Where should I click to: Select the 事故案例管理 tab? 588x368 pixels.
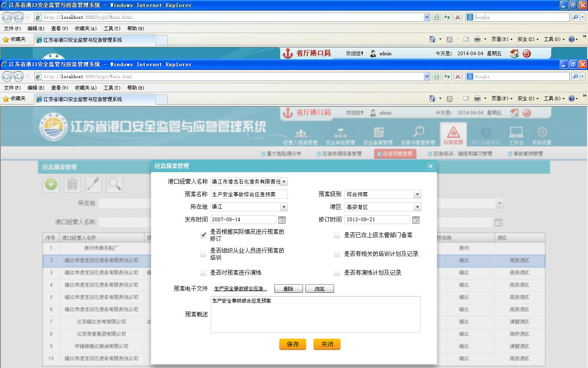click(x=526, y=154)
